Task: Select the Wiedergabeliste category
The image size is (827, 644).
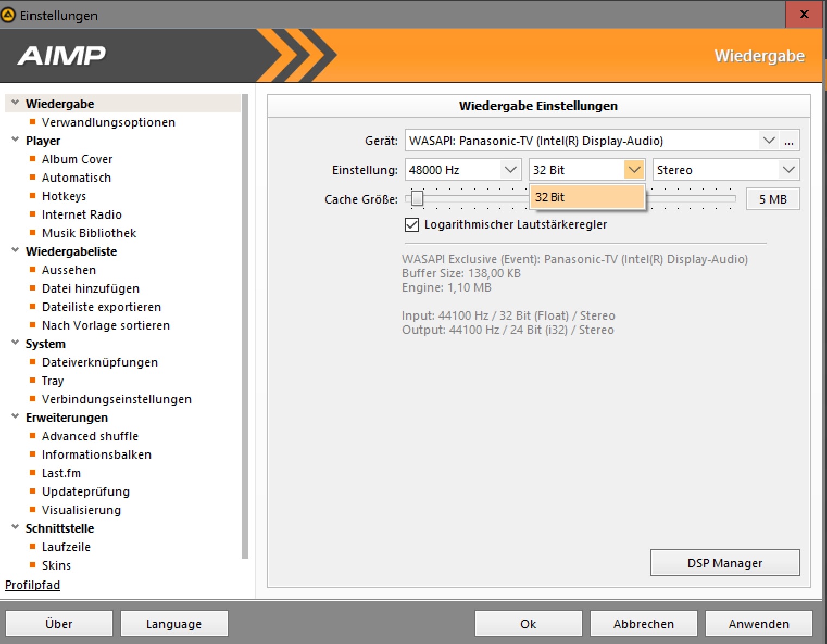Action: (x=71, y=251)
